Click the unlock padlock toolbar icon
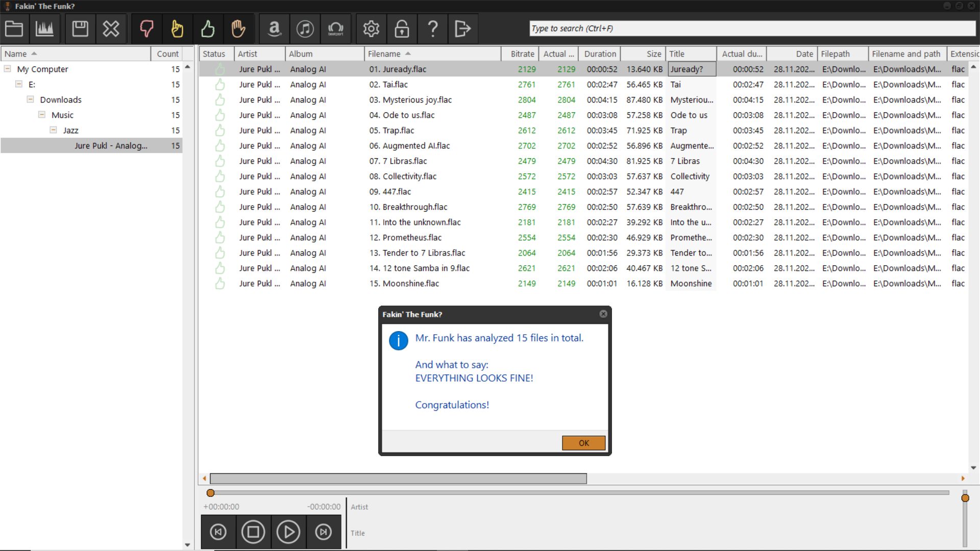980x551 pixels. [402, 29]
